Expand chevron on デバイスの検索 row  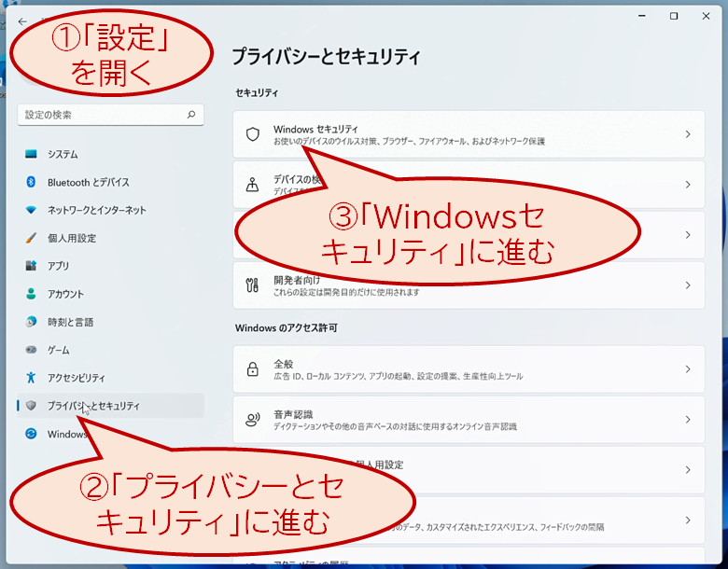(x=688, y=185)
